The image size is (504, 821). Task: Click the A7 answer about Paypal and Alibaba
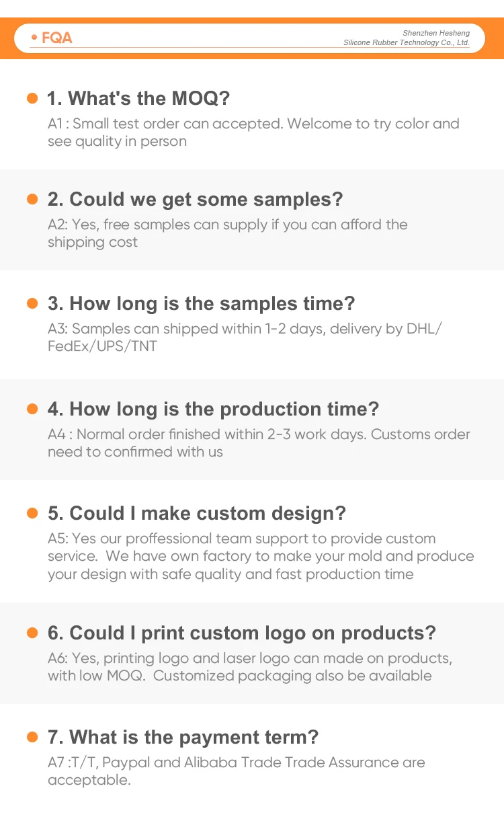[236, 771]
